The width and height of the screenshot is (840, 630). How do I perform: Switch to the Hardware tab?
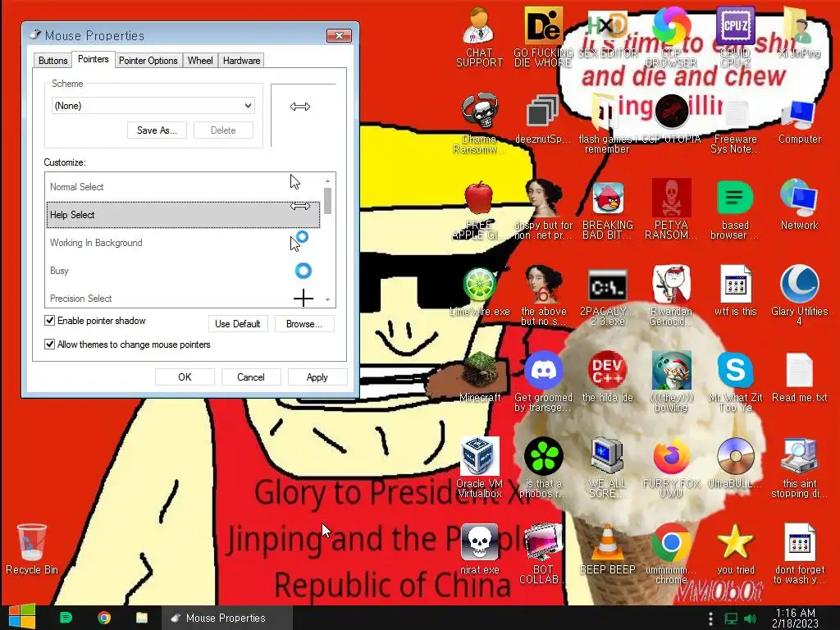pos(242,61)
